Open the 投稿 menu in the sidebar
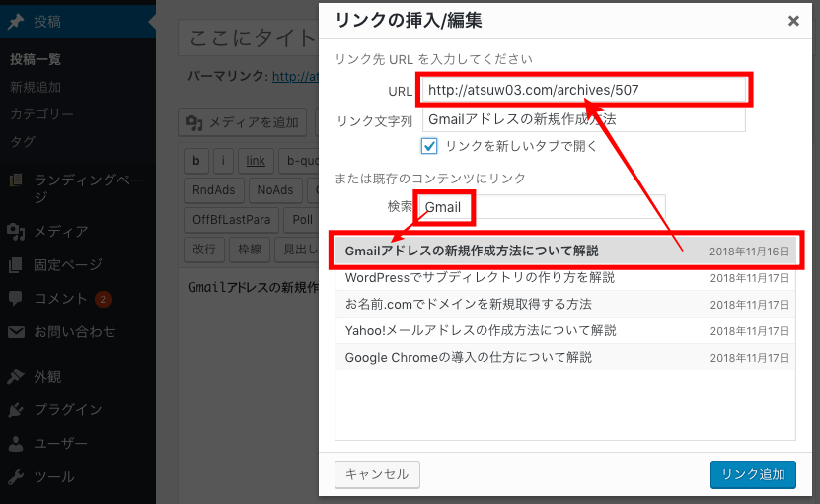The height and width of the screenshot is (504, 820). (x=78, y=22)
